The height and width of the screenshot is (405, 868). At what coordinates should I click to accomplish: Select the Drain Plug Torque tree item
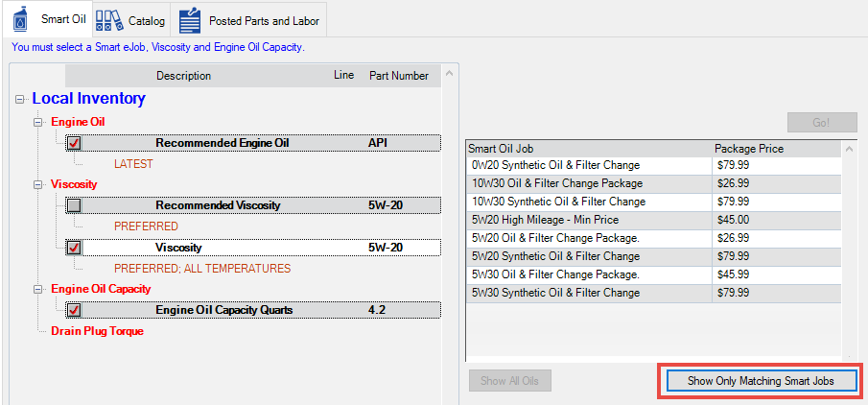coord(97,331)
